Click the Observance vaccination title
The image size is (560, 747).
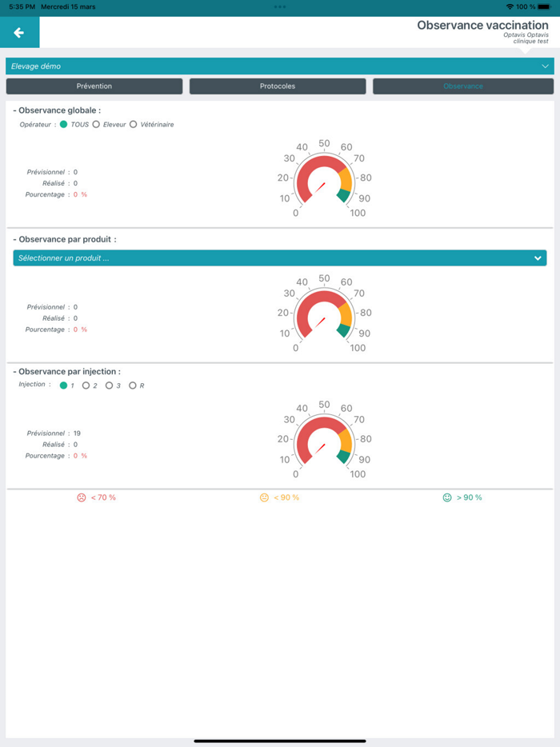(x=482, y=26)
